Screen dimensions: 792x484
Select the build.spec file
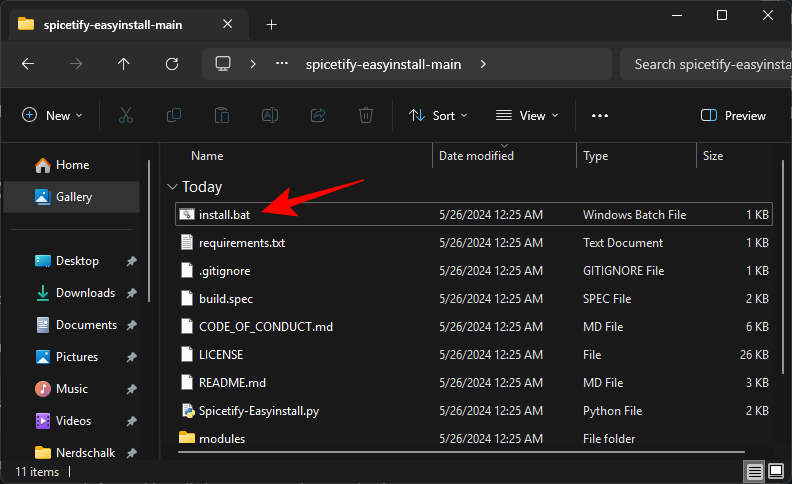(473, 299)
